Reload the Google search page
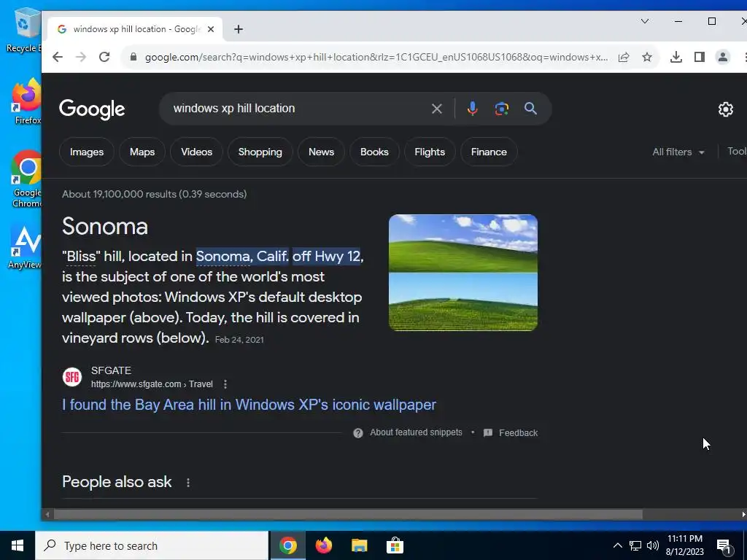Screen dimensions: 747x560 [104, 57]
